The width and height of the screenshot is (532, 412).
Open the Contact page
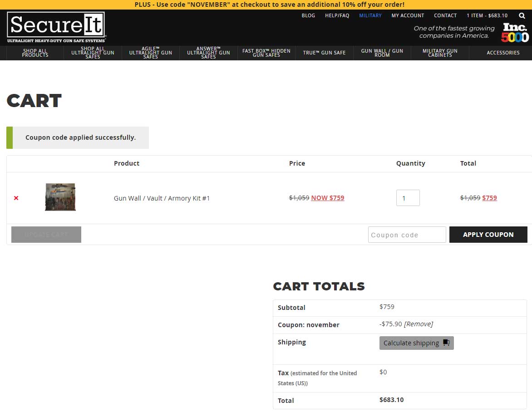[x=445, y=15]
